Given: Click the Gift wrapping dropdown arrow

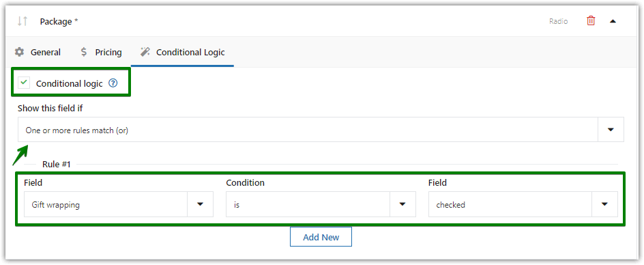Looking at the screenshot, I should click(201, 204).
